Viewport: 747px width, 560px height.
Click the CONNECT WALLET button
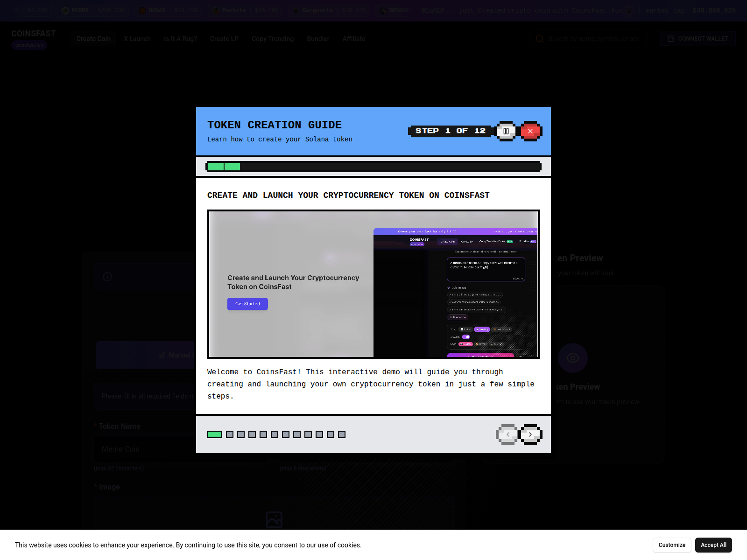(x=698, y=39)
